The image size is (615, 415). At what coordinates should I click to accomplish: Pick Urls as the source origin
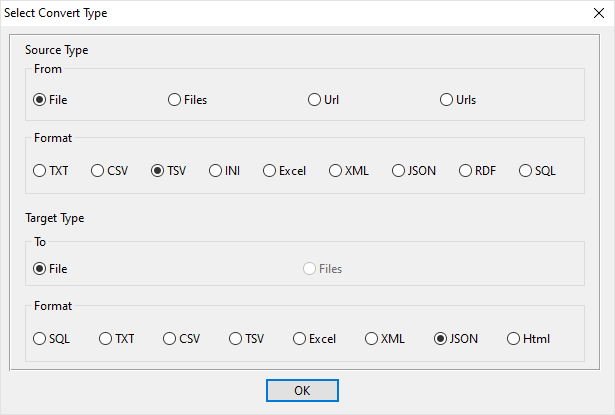447,100
